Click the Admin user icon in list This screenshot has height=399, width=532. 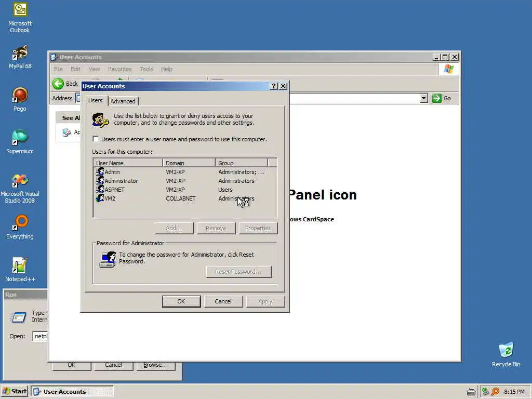(x=100, y=171)
